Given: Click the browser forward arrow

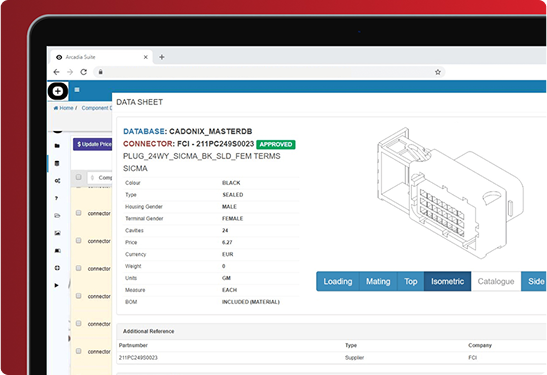Looking at the screenshot, I should pos(70,72).
